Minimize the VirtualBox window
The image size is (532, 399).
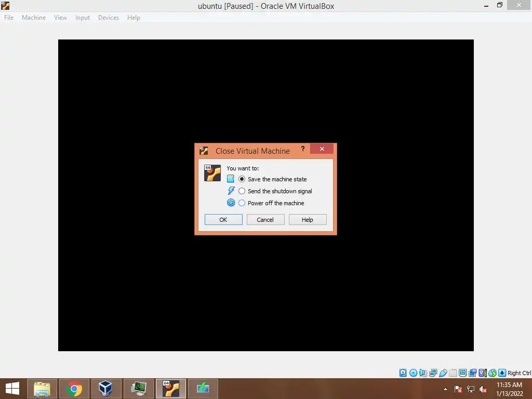[486, 5]
